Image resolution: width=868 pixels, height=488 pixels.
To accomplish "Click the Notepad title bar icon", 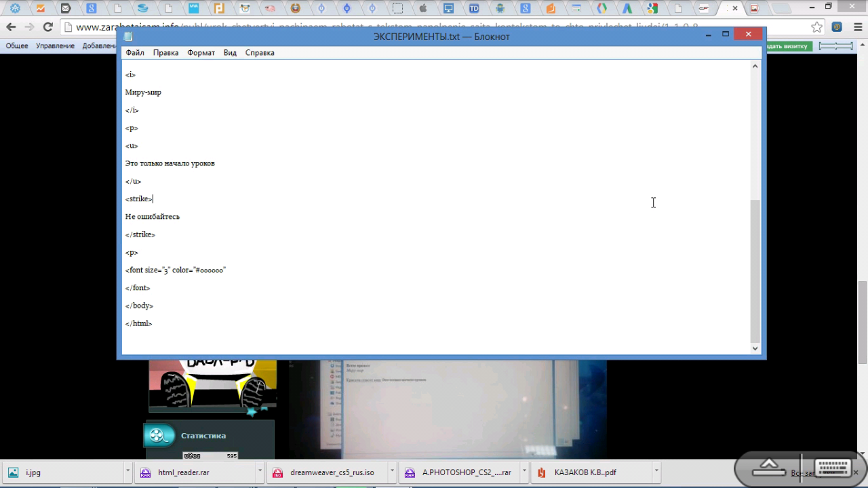I will click(x=128, y=36).
